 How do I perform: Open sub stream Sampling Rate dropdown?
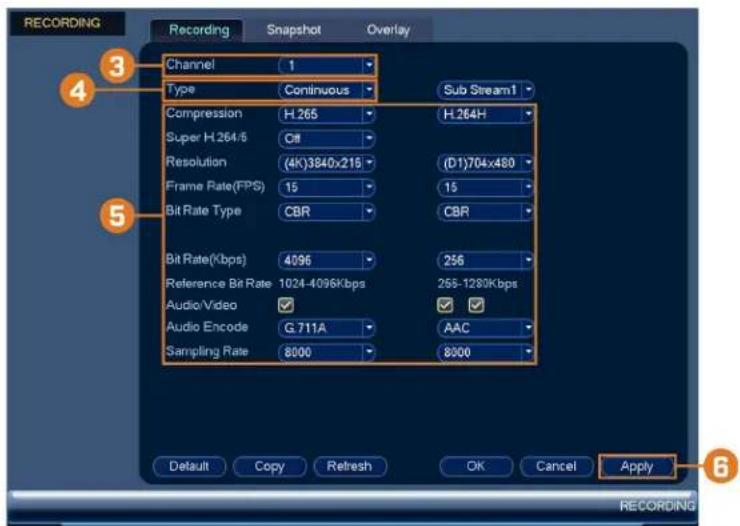486,352
